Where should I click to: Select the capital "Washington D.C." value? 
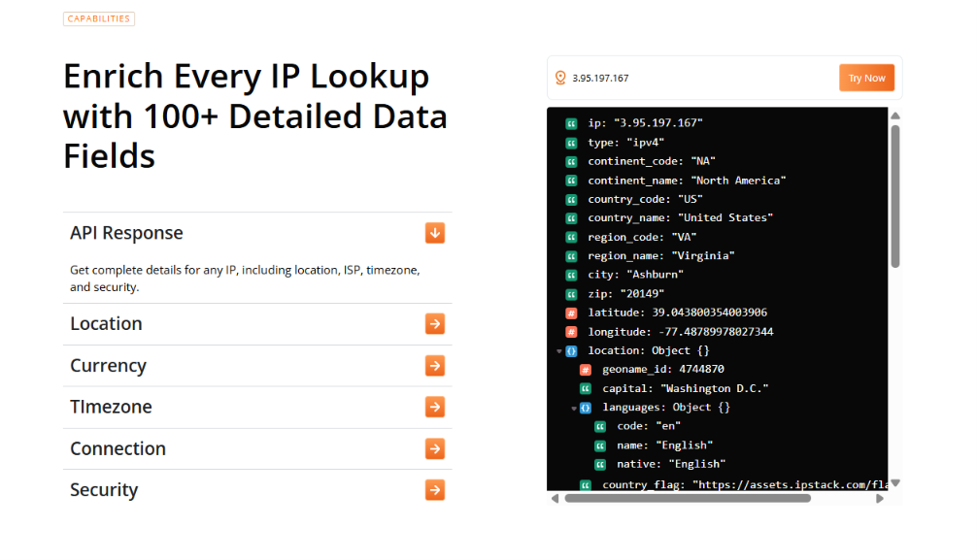tap(715, 388)
